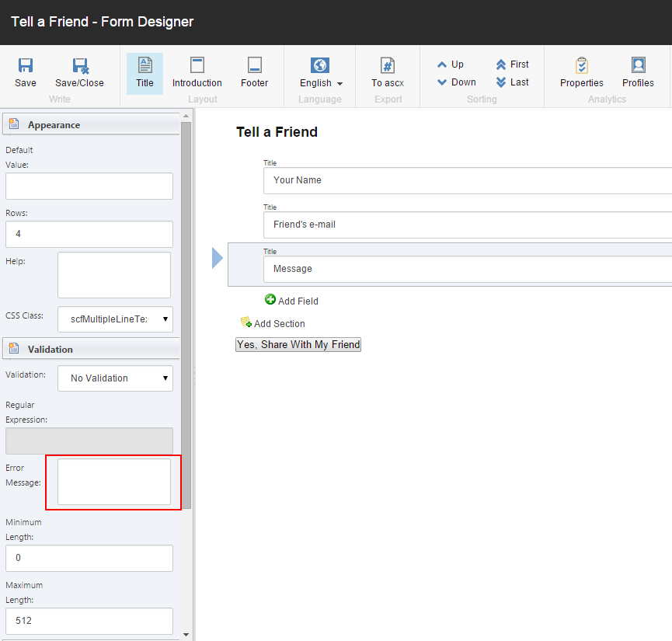672x641 pixels.
Task: Click the Add Field green plus icon
Action: [x=270, y=301]
